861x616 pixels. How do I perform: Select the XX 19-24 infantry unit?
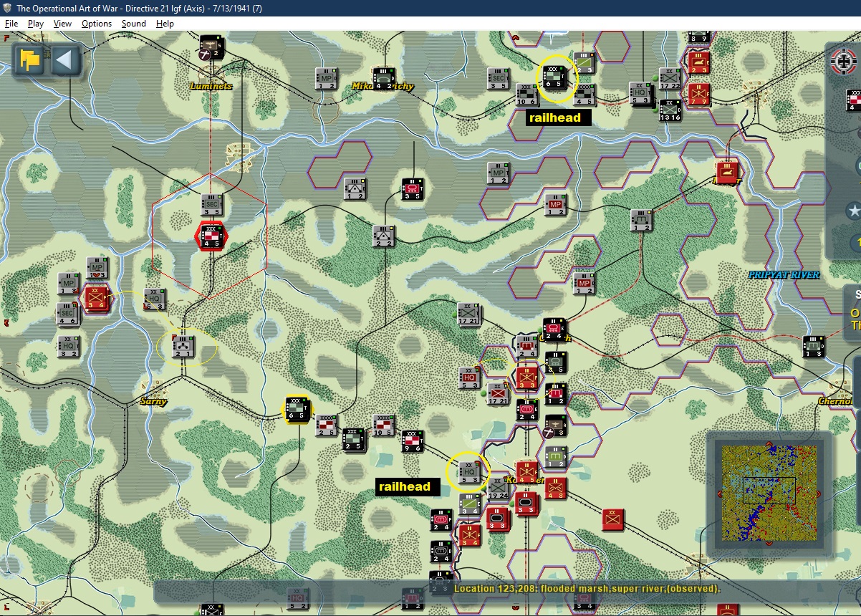[499, 488]
